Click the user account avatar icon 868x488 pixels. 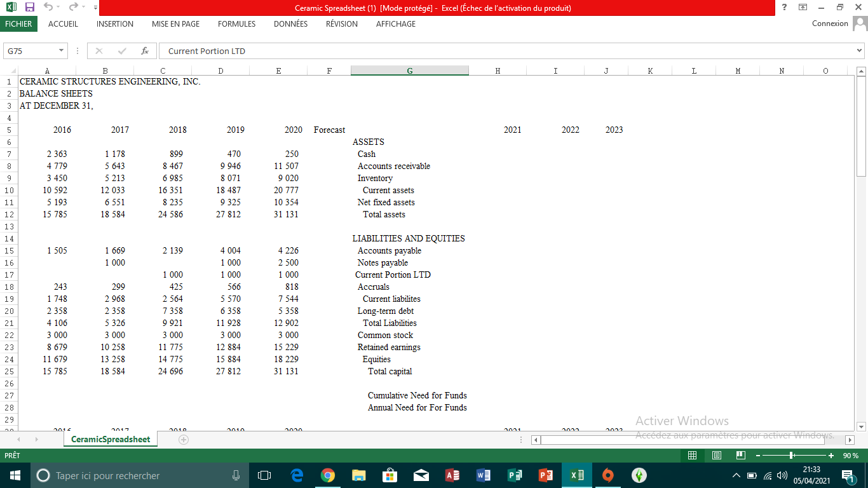point(860,24)
